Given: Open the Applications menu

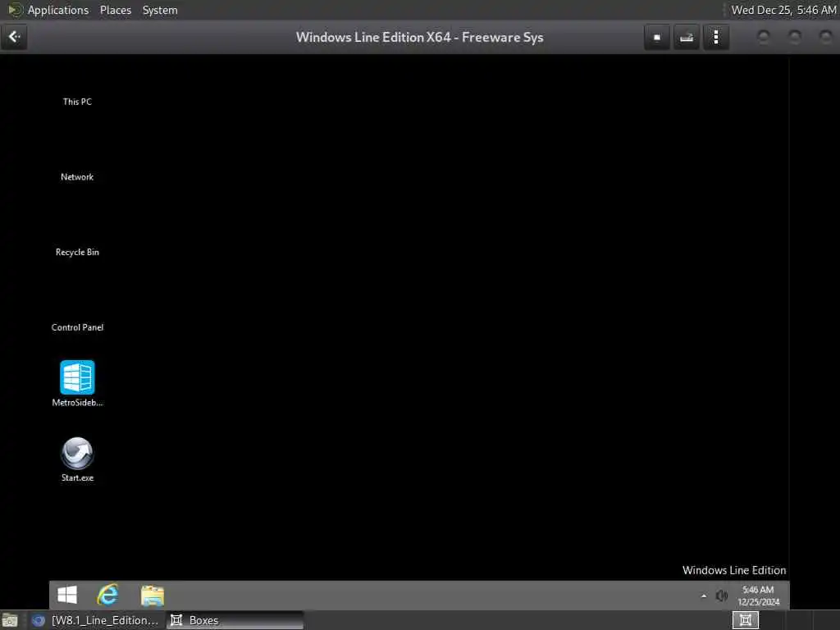Looking at the screenshot, I should [x=58, y=10].
